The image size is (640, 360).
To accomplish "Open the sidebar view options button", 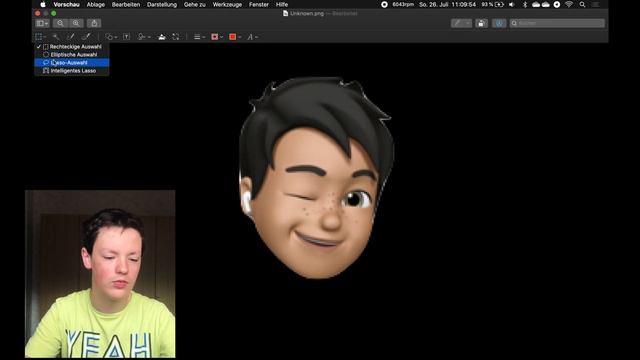I will pos(42,23).
